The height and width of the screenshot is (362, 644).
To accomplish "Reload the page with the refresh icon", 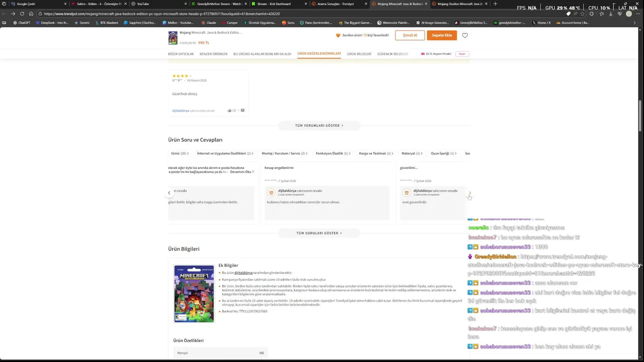I will click(x=22, y=14).
